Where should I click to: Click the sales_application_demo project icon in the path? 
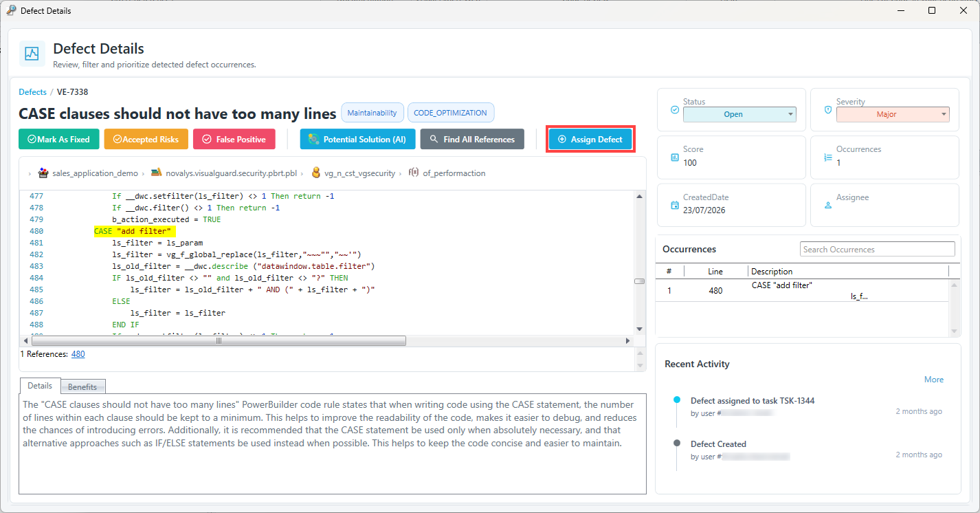point(43,173)
